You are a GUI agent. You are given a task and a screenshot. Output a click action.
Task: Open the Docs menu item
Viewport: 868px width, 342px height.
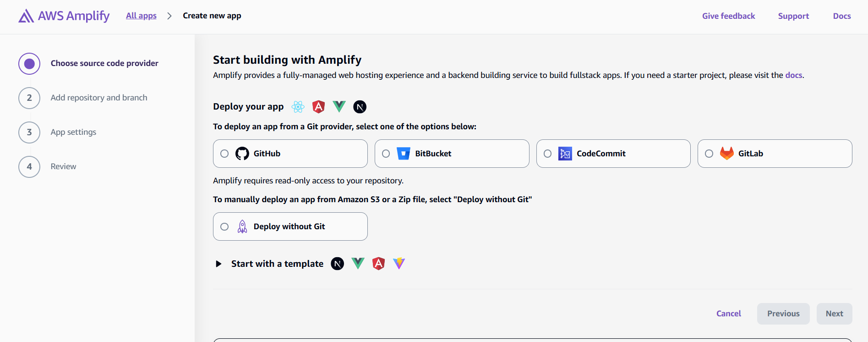tap(842, 16)
